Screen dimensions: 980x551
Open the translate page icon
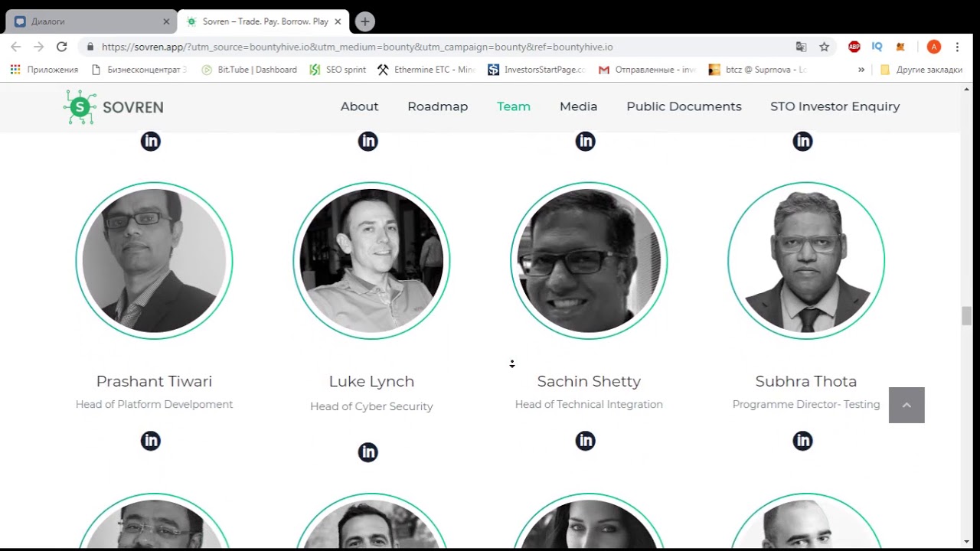tap(801, 47)
